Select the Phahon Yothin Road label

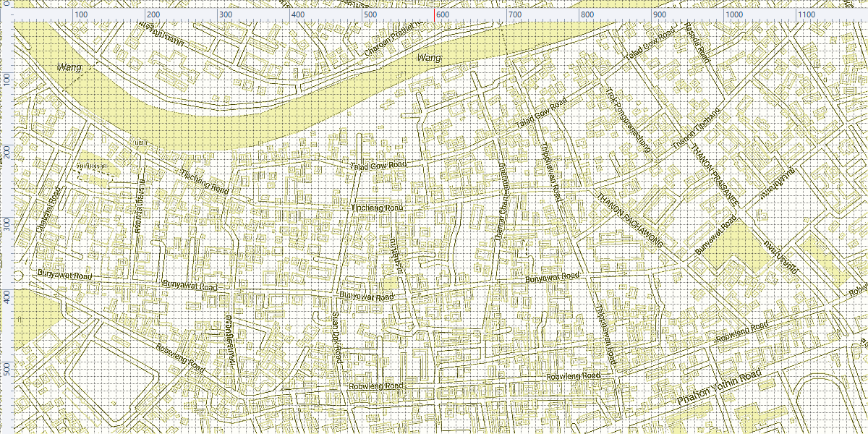point(719,388)
